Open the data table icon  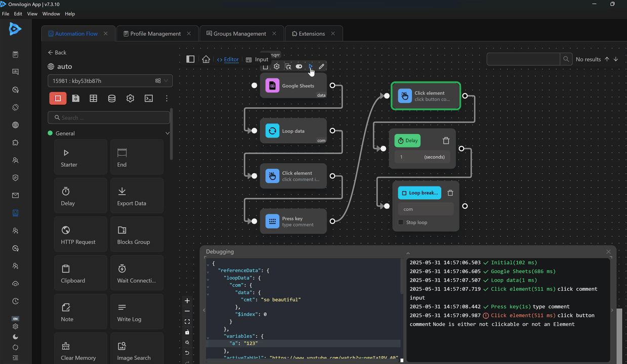pyautogui.click(x=94, y=99)
